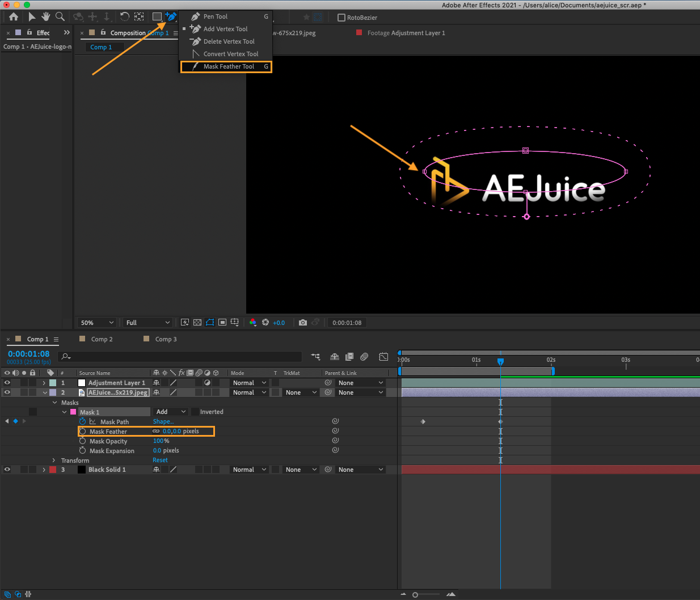Check the Inverted box for Mask 1
Screen dimensions: 700x600
195,412
